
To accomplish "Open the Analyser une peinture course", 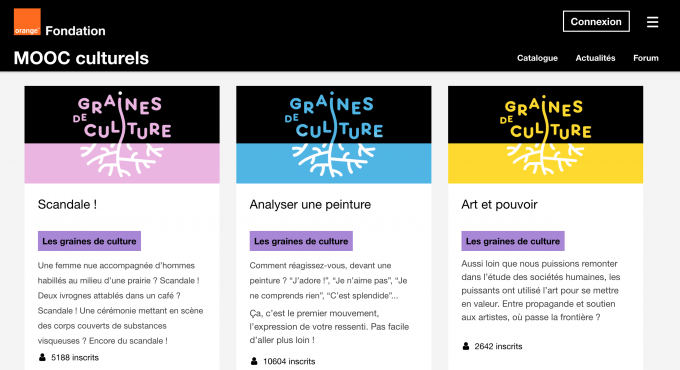I will (x=310, y=204).
